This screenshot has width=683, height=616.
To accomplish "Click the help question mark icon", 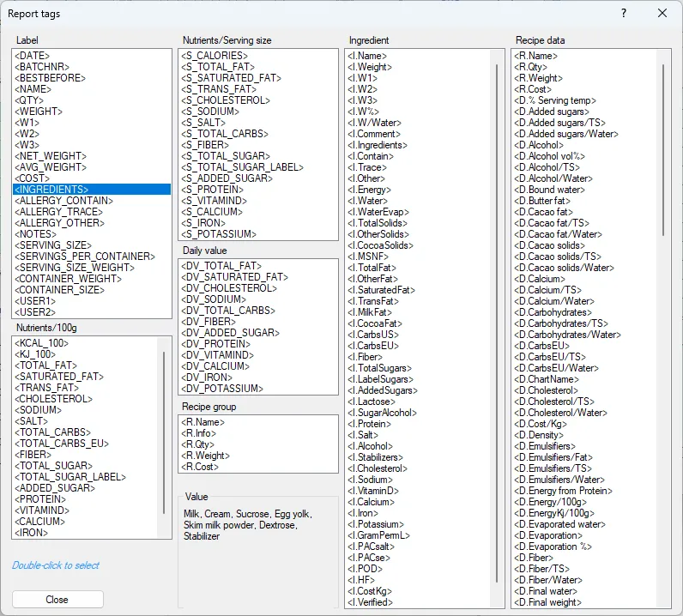I will click(623, 14).
